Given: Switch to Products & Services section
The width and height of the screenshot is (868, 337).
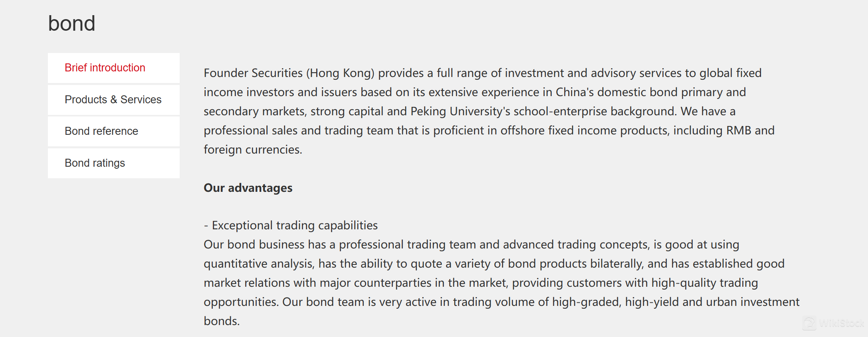Looking at the screenshot, I should coord(113,100).
